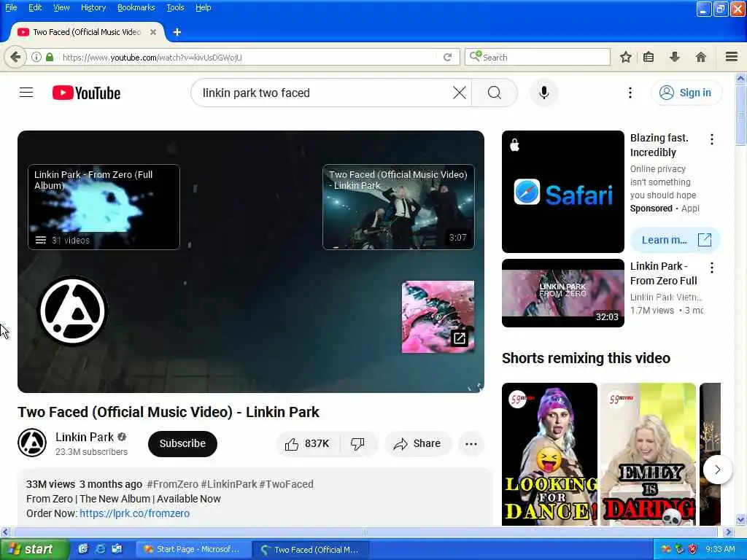Open a new tab with the plus button

tap(177, 32)
